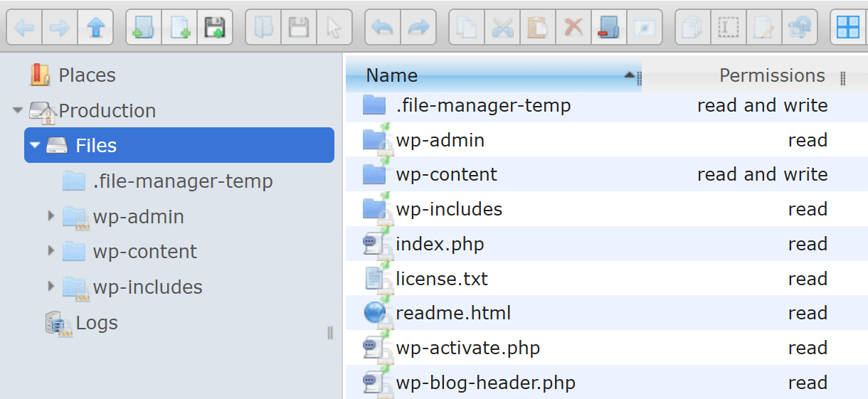Click the empty folder icon

(x=609, y=28)
